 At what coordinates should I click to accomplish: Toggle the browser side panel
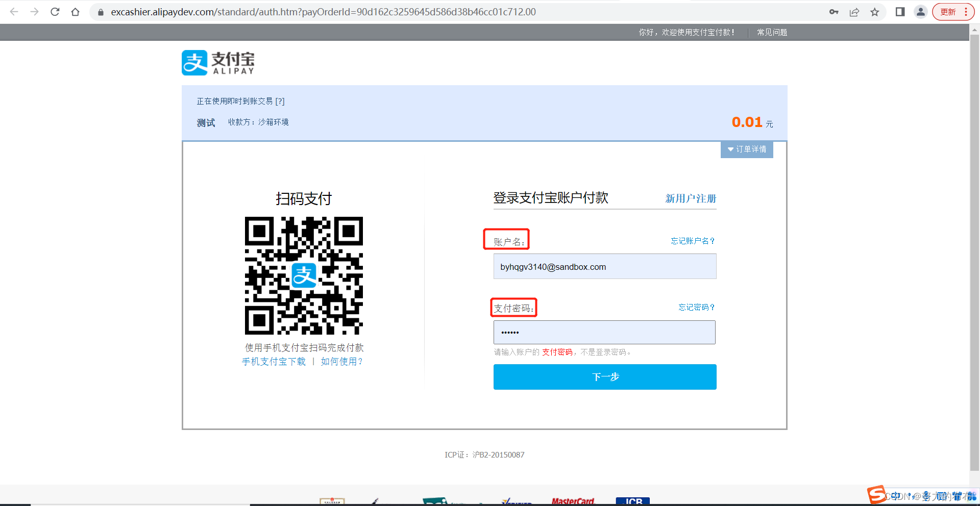coord(900,12)
